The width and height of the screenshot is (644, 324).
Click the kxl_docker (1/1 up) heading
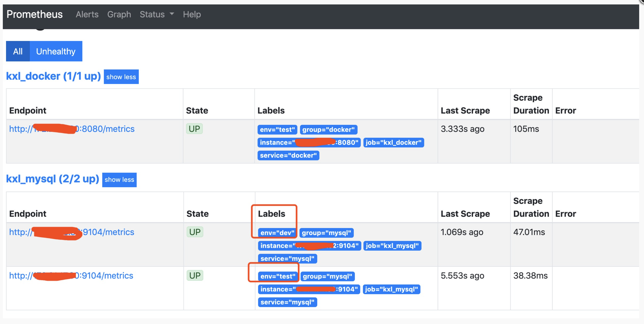53,76
